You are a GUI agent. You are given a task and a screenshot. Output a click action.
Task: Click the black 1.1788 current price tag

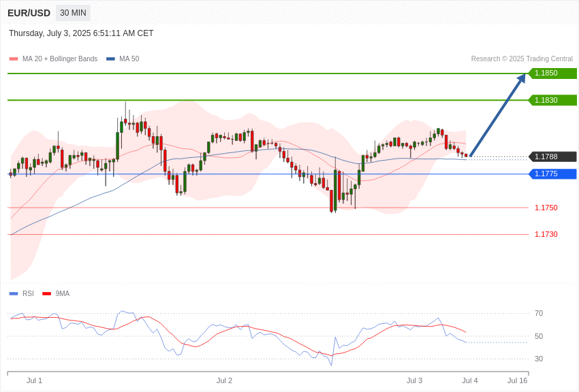pos(552,157)
